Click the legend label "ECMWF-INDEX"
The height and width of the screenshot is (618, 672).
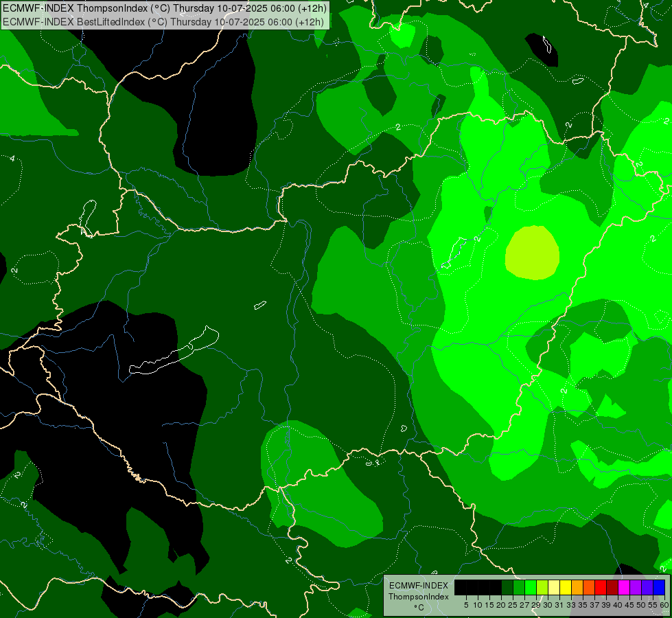pyautogui.click(x=419, y=586)
